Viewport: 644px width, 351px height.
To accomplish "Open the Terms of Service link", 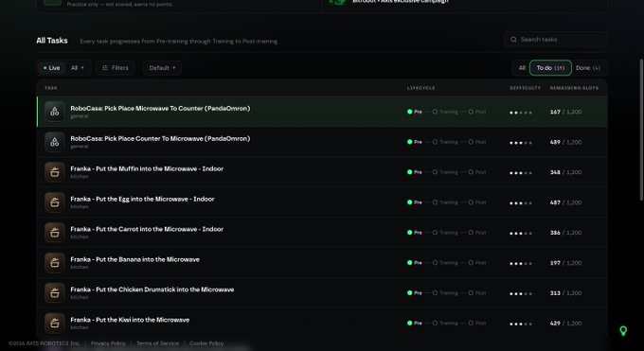I will point(157,343).
